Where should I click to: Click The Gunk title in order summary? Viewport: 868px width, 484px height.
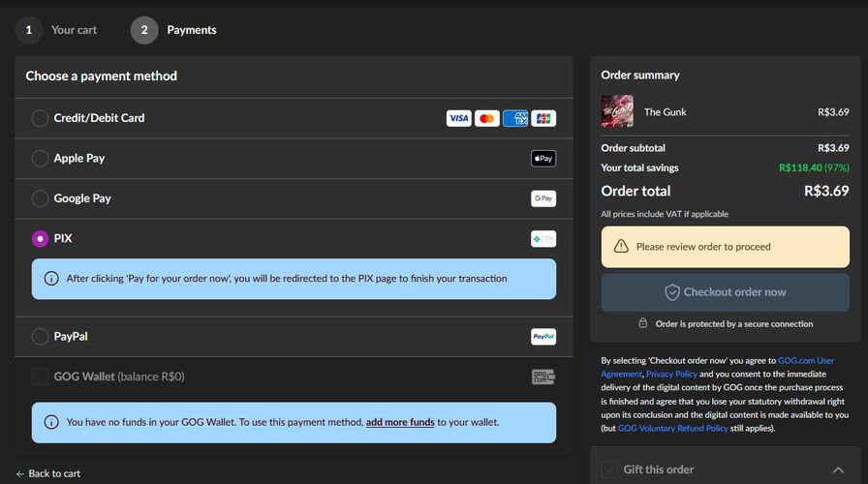(665, 111)
